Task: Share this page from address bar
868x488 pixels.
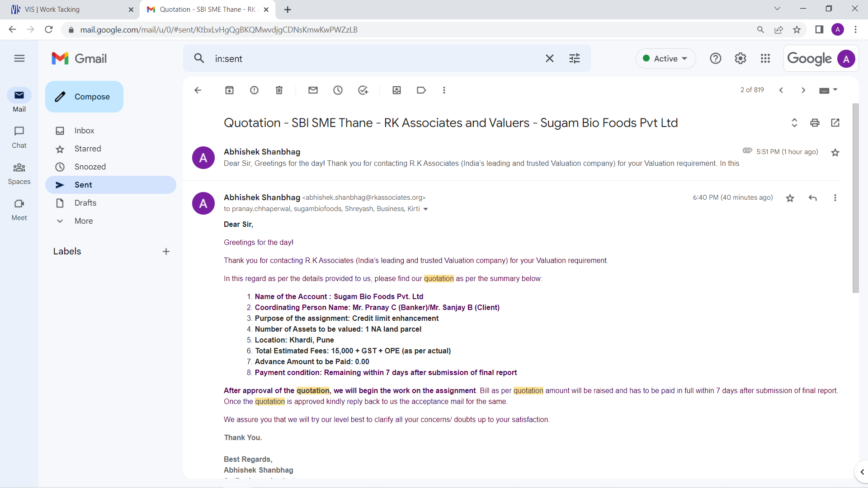Action: click(x=778, y=30)
